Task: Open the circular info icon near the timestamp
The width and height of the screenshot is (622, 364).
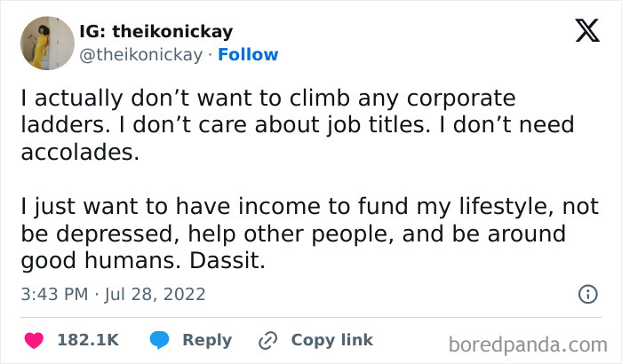Action: tap(588, 294)
